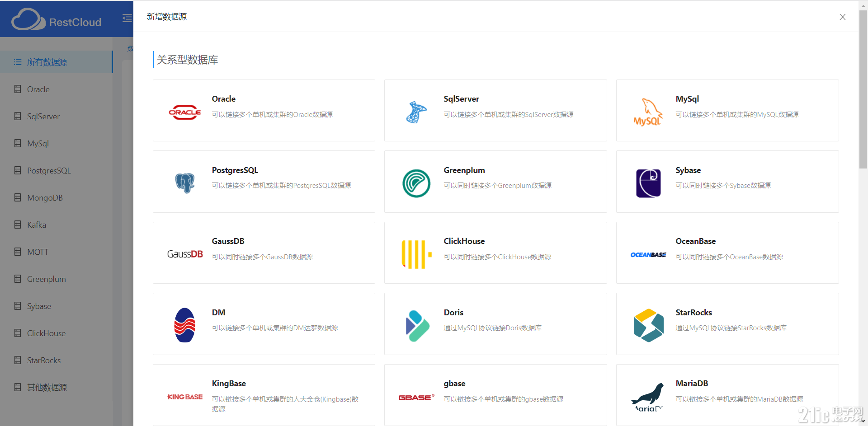Click the SqlServer logo icon
This screenshot has height=426, width=868.
pos(416,112)
